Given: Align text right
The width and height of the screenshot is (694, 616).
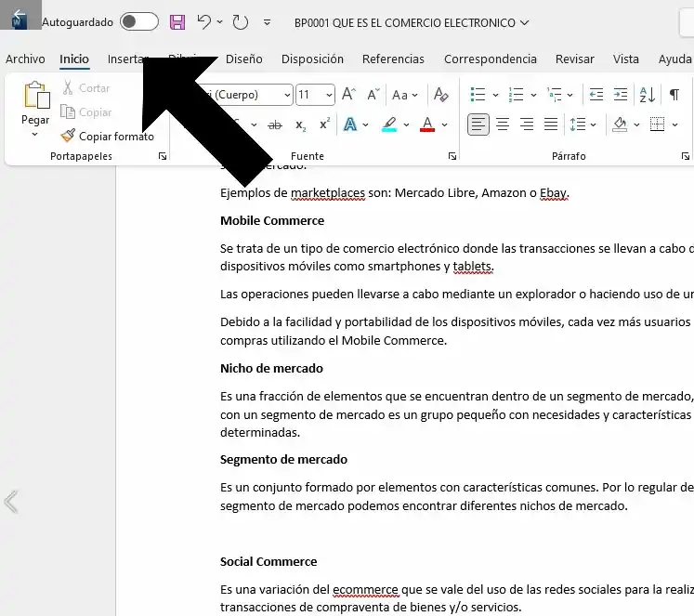Looking at the screenshot, I should [527, 125].
